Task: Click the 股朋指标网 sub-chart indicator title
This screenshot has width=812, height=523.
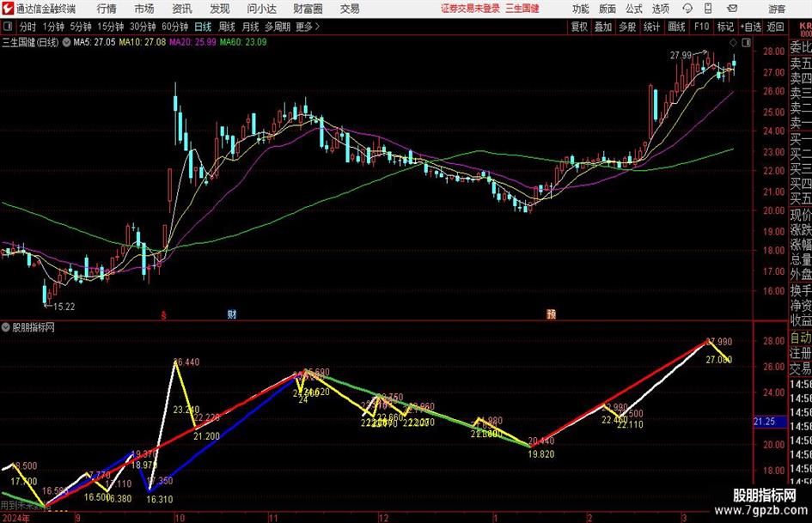Action: pos(34,327)
